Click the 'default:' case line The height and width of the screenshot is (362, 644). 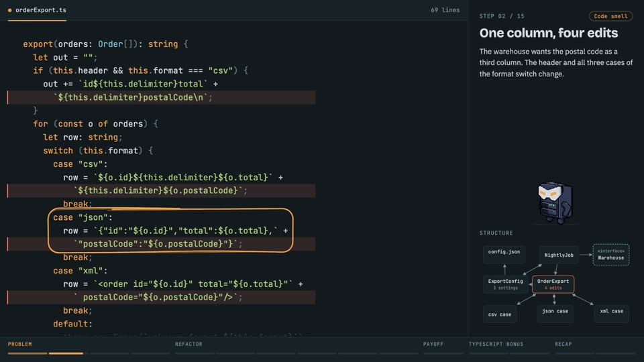click(72, 324)
